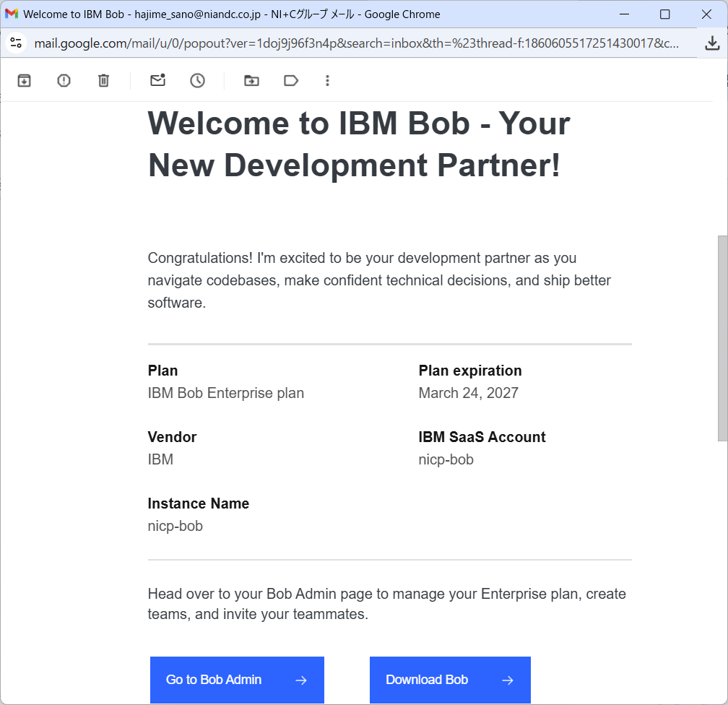Open the Move to folder icon
728x705 pixels.
(x=251, y=81)
